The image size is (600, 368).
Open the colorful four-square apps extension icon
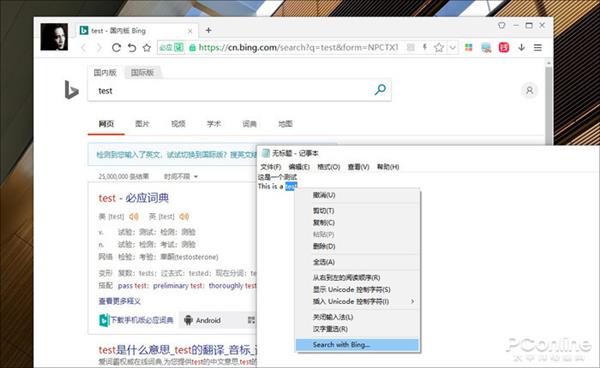point(468,47)
